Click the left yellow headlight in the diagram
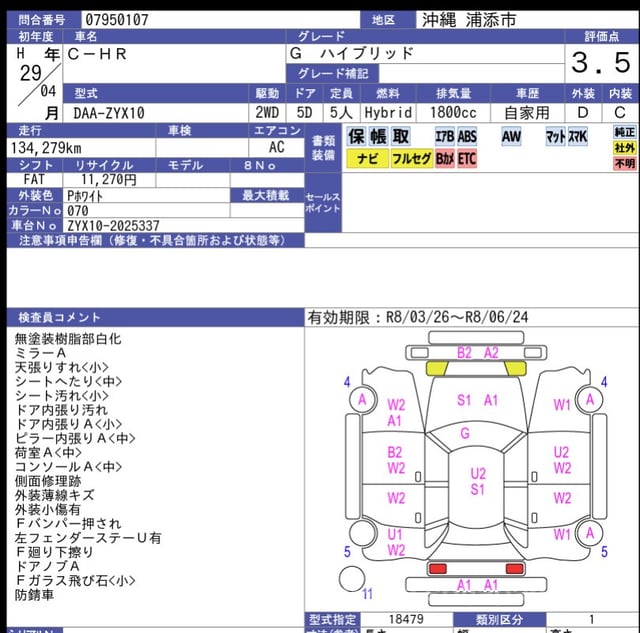The image size is (640, 633). (438, 369)
